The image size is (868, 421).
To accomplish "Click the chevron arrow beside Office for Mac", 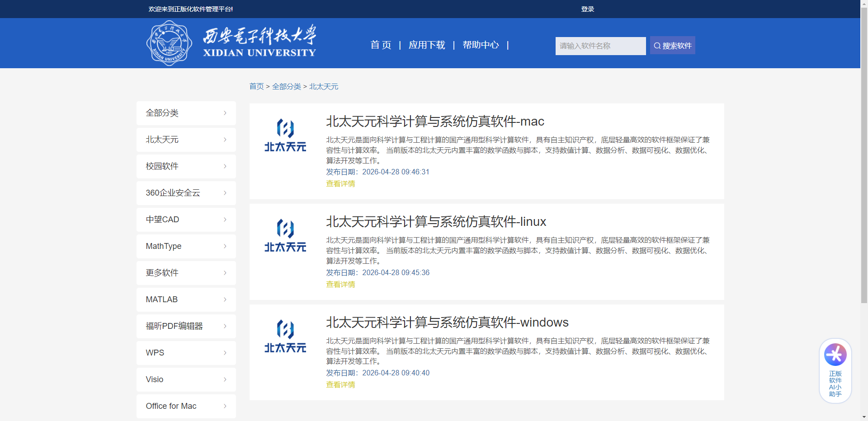I will tap(225, 406).
